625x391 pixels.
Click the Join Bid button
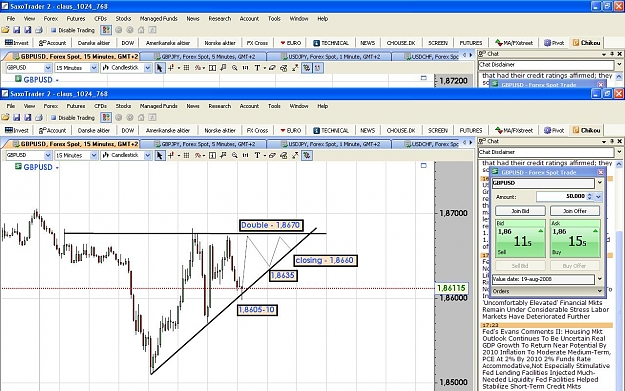tap(520, 211)
